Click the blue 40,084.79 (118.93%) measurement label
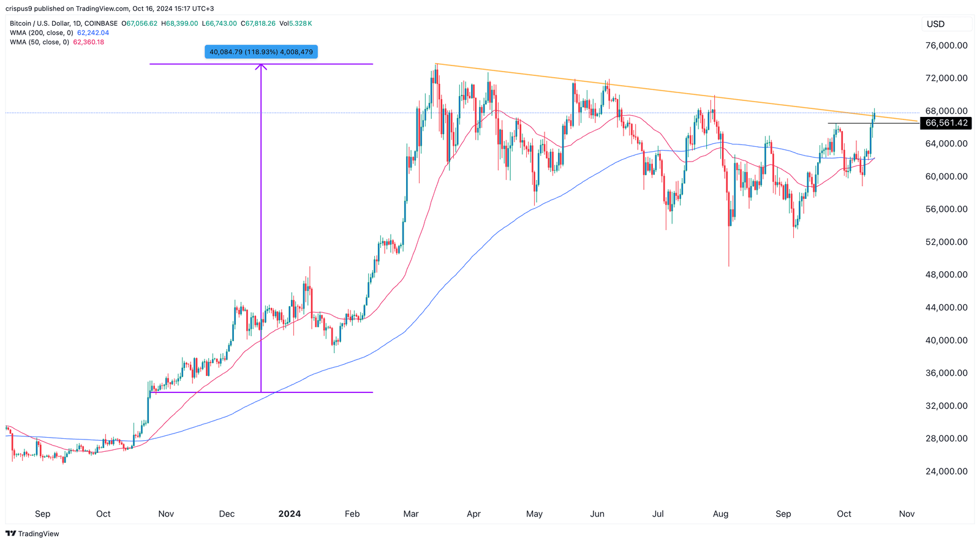 coord(261,52)
